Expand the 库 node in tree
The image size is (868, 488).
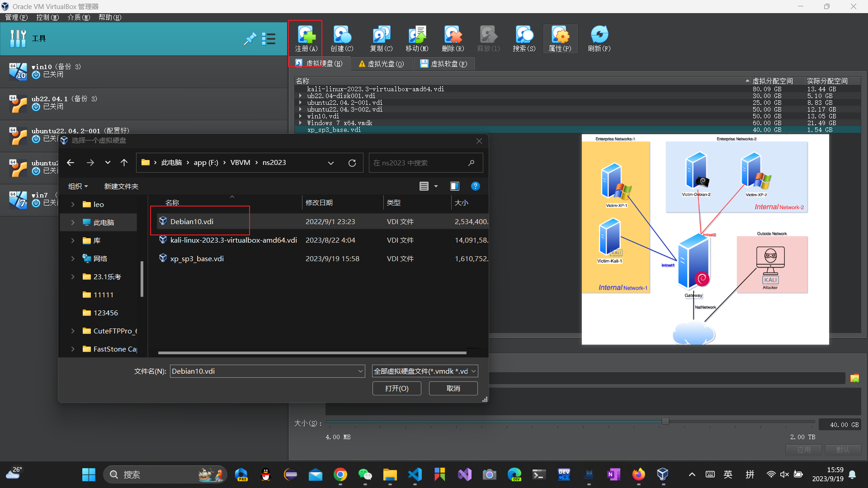[73, 240]
